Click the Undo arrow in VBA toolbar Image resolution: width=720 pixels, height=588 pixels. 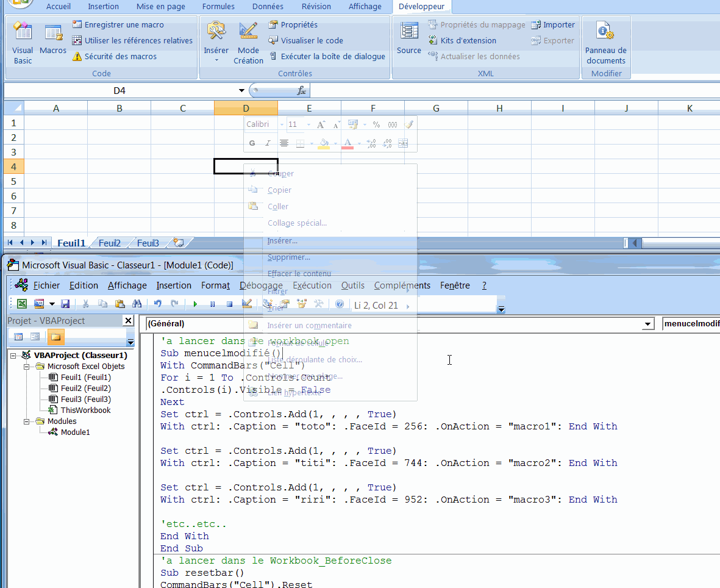click(158, 304)
